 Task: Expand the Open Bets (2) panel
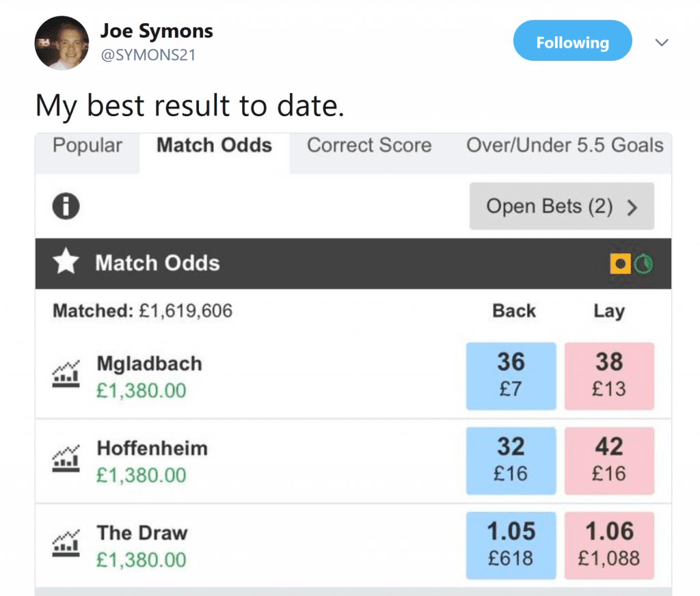point(562,206)
